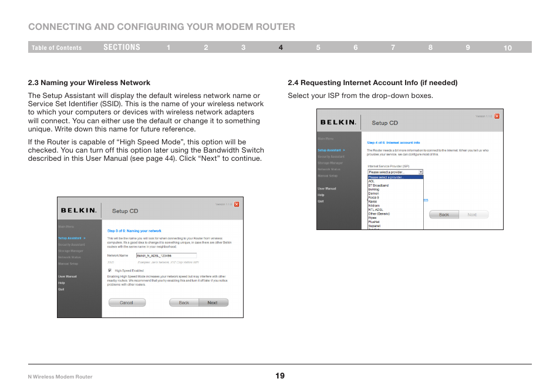Click 'N Wireless Modem Router' footer text
This screenshot has height=392, width=560.
[x=60, y=377]
